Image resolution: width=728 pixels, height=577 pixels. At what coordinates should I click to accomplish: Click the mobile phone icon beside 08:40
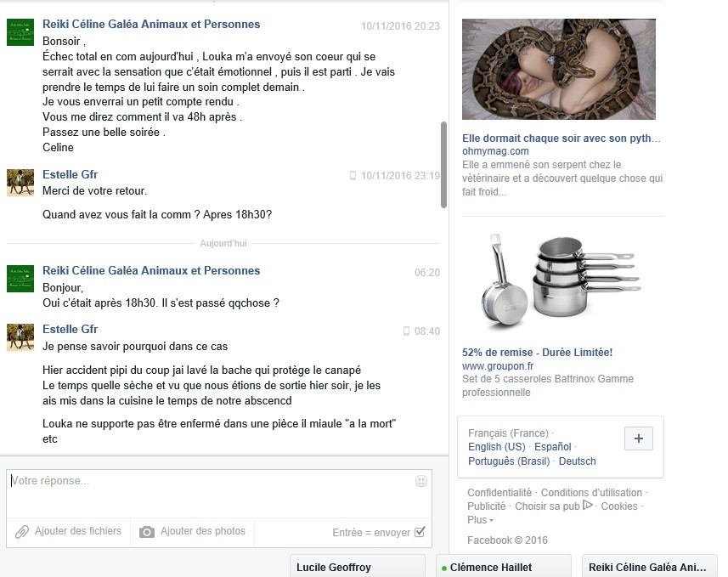[406, 331]
